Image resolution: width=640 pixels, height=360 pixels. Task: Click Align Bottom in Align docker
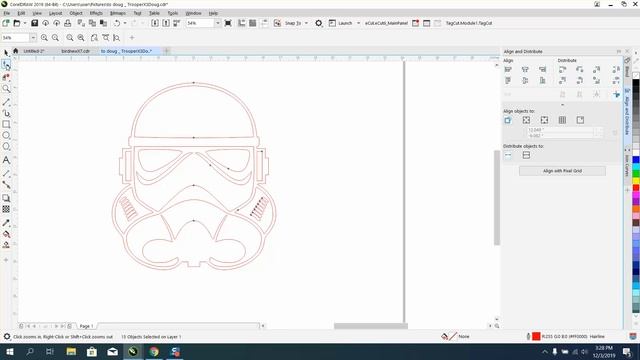pos(542,81)
